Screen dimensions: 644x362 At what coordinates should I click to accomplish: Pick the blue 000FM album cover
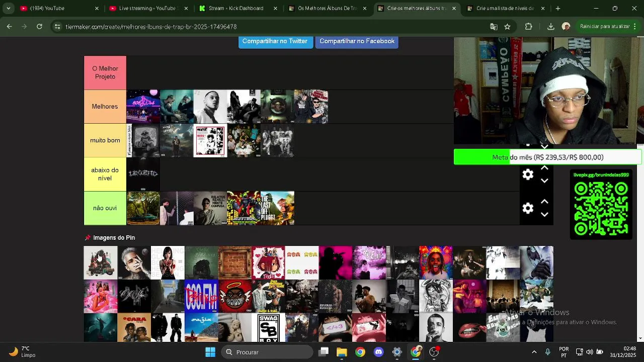coord(201,296)
